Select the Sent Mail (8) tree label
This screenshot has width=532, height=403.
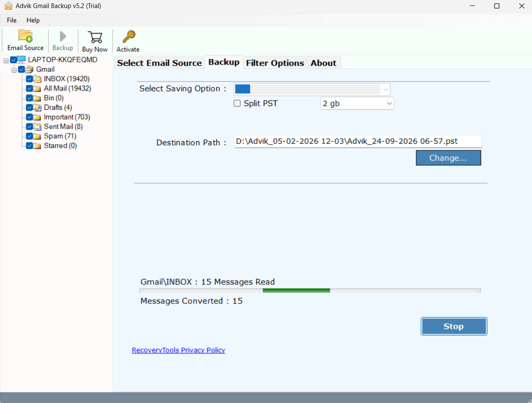click(64, 127)
